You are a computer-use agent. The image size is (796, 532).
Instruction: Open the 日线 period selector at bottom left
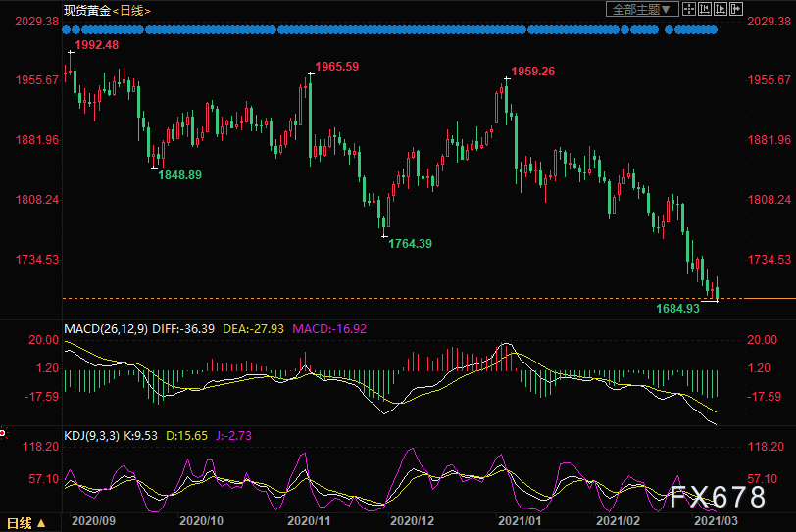pyautogui.click(x=26, y=523)
